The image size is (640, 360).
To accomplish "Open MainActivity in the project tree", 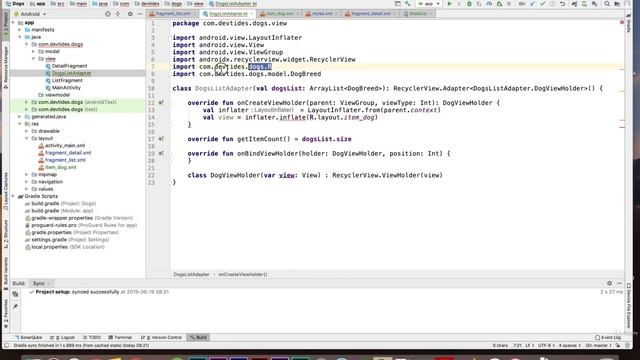I will tap(66, 88).
